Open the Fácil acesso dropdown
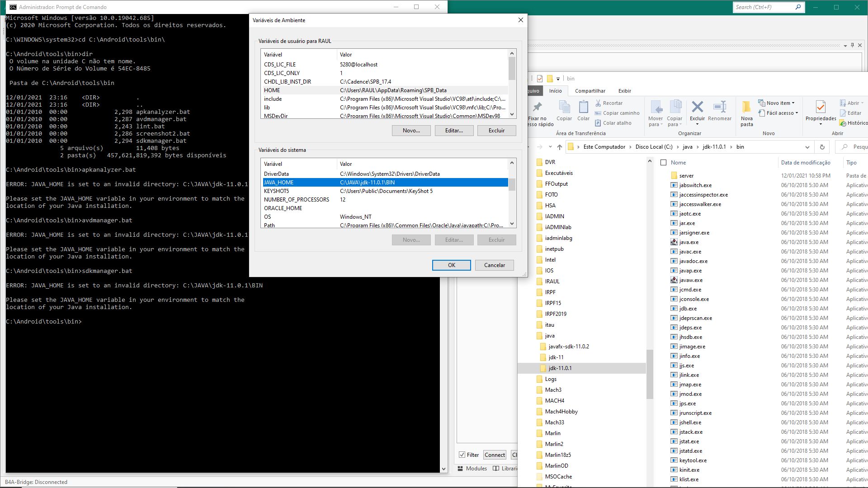Image resolution: width=868 pixels, height=488 pixels. [x=778, y=113]
